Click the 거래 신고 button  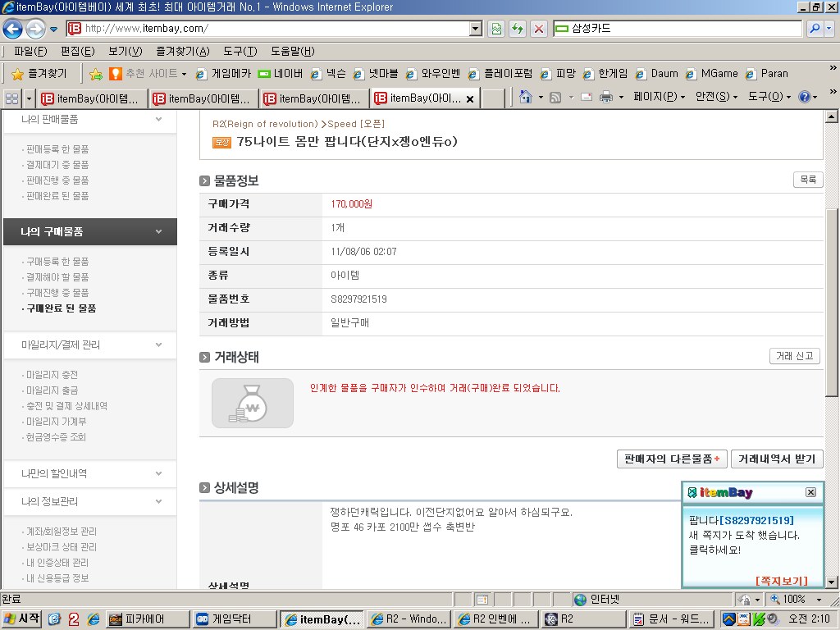pos(794,356)
